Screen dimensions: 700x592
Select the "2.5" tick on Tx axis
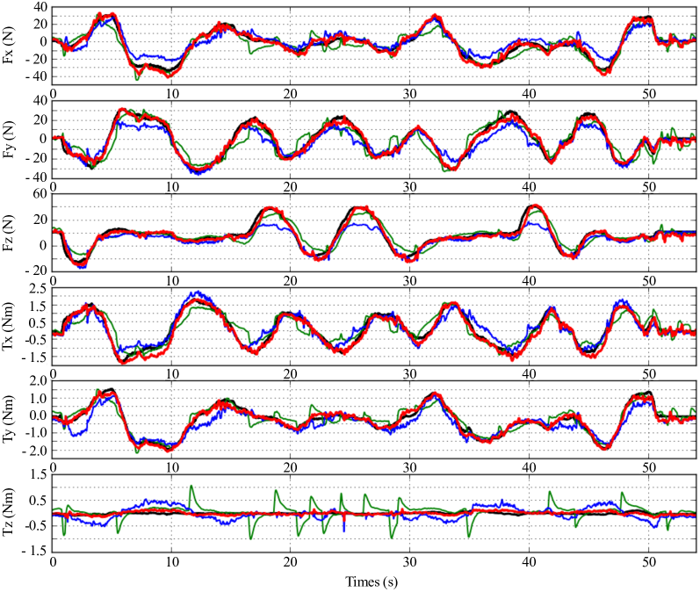38,288
